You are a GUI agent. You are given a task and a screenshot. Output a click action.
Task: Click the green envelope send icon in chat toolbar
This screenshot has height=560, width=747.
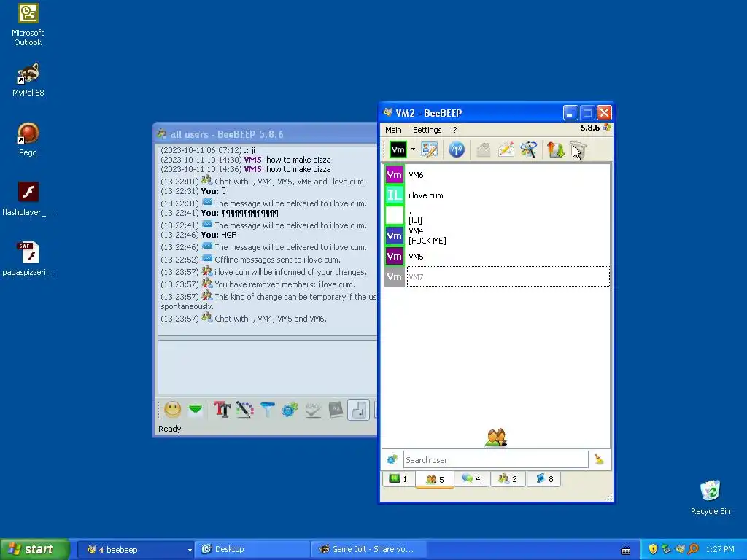tap(196, 410)
